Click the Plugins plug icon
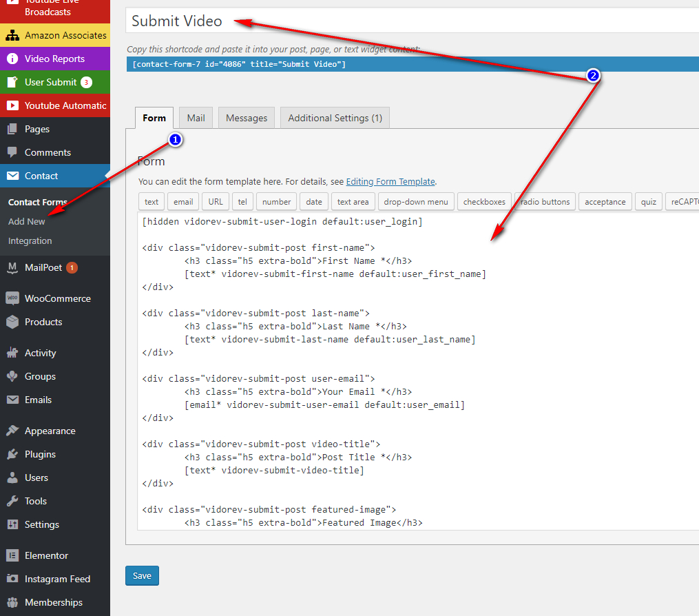Viewport: 699px width, 616px height. (12, 454)
